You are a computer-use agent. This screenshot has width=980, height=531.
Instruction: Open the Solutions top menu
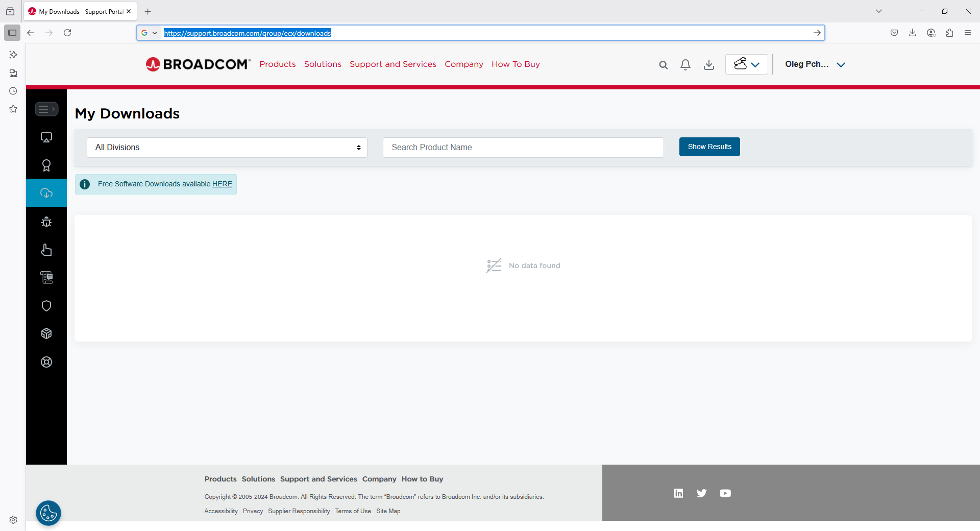323,64
